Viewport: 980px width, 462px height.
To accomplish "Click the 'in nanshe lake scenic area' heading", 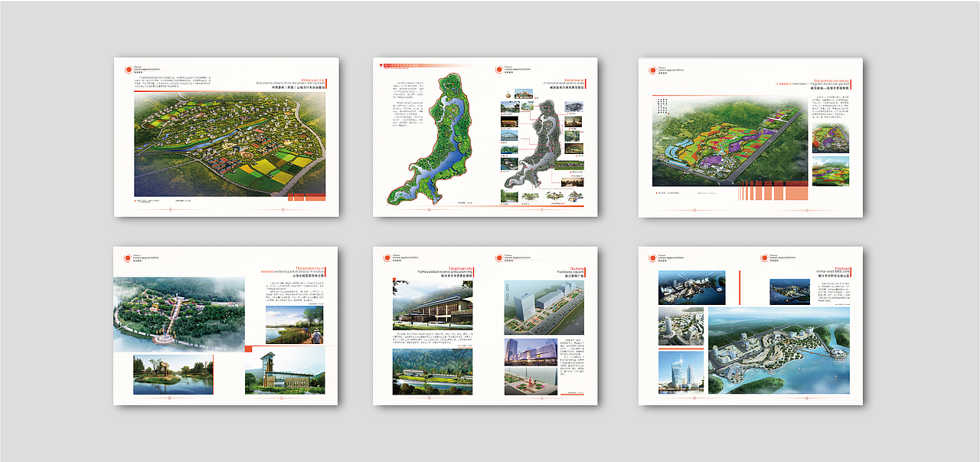I will coord(563,83).
